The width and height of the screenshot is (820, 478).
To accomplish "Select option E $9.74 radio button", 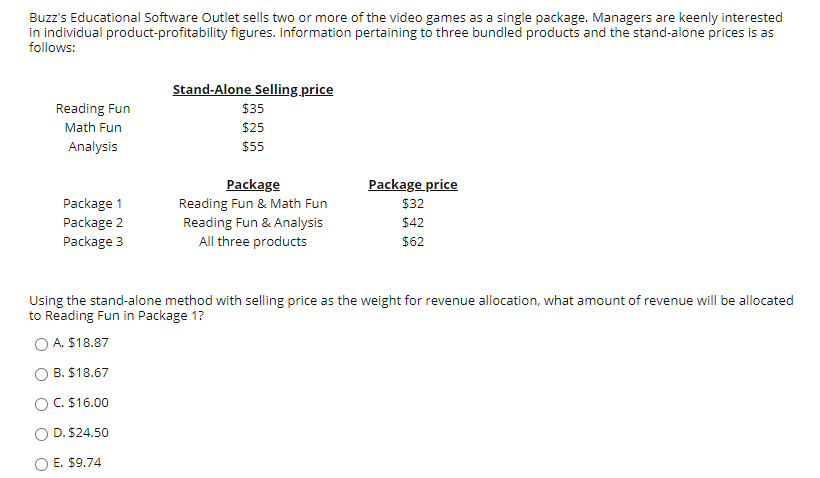I will pos(41,464).
